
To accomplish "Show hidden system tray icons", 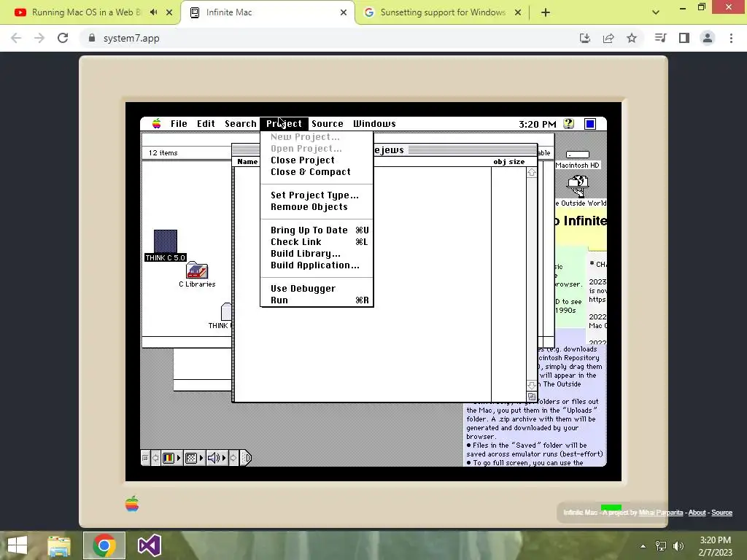I will coord(643,546).
